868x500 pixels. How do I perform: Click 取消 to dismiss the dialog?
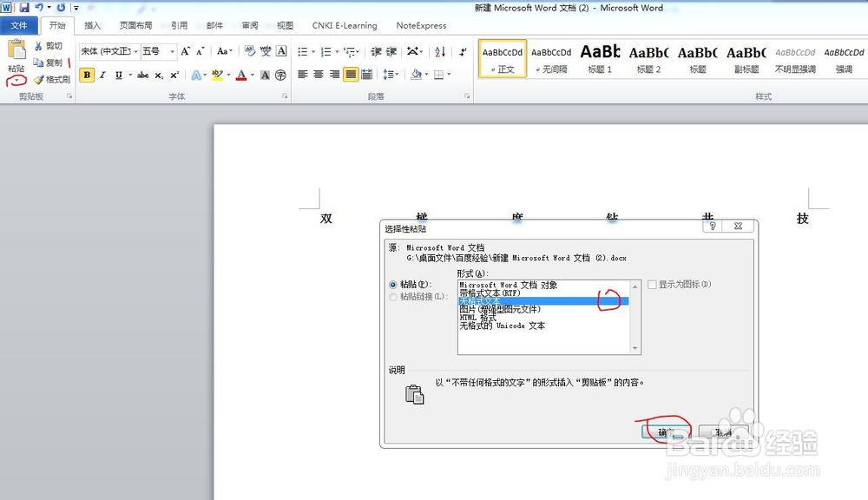pyautogui.click(x=723, y=431)
